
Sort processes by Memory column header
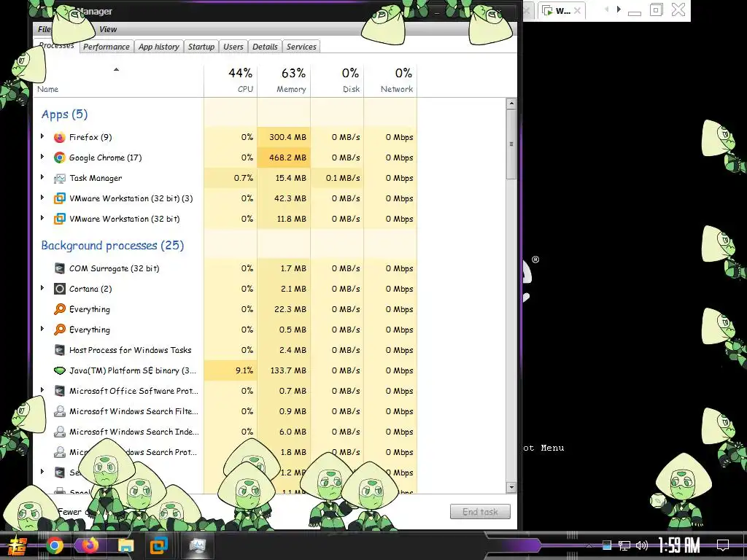[x=284, y=80]
